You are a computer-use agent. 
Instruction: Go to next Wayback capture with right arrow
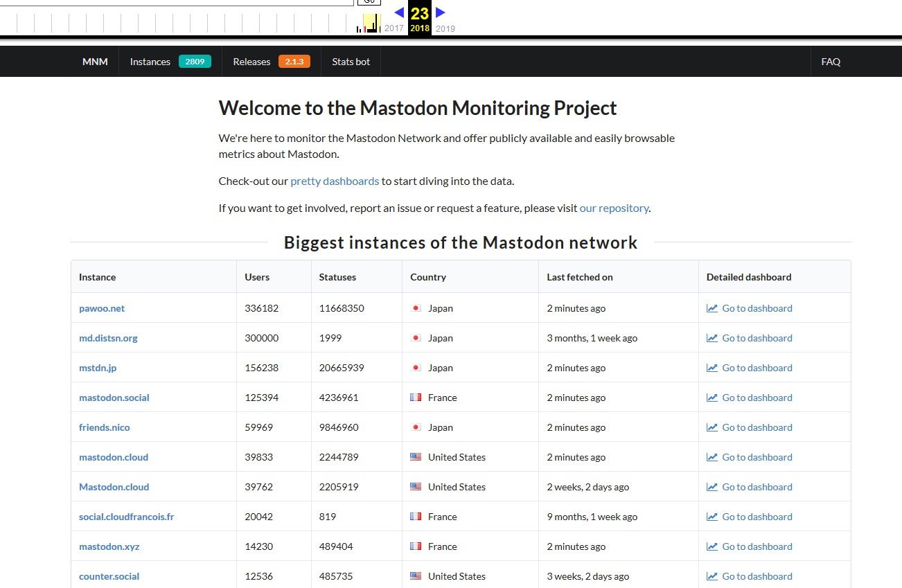pos(441,12)
